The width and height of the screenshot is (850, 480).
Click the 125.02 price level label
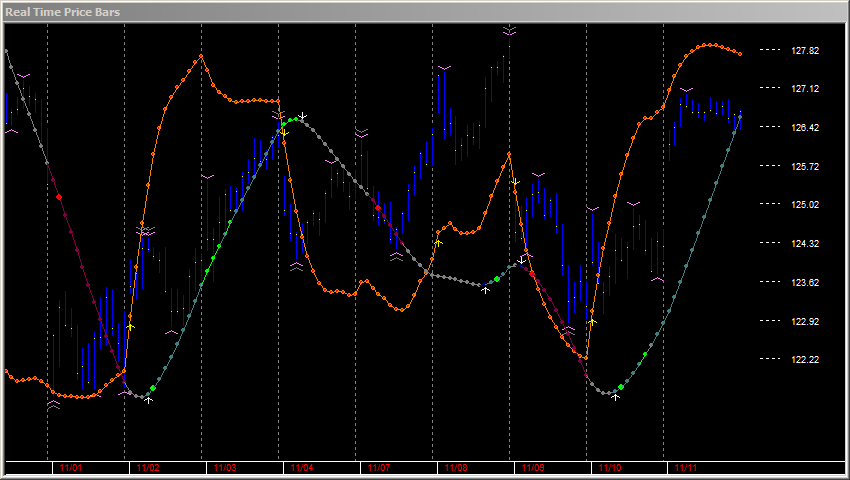coord(805,204)
